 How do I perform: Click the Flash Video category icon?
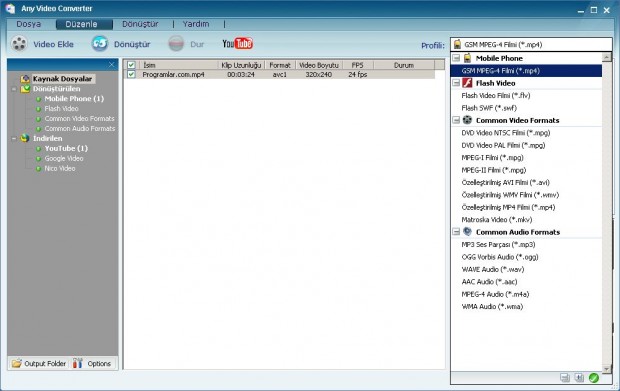tap(467, 83)
